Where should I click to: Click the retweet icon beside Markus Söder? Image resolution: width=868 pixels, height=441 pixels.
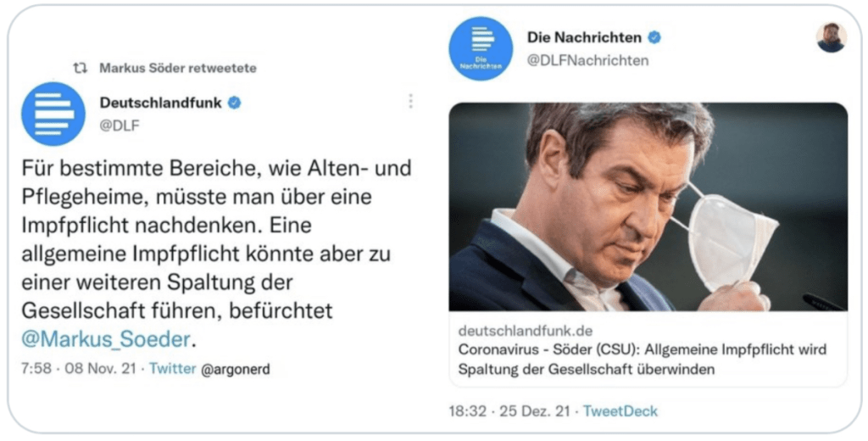[x=81, y=68]
